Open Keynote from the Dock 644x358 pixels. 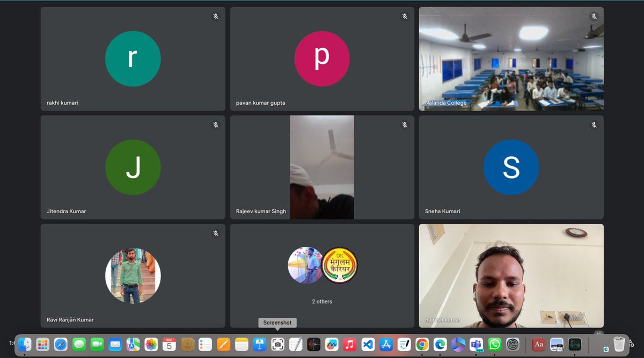coord(260,344)
